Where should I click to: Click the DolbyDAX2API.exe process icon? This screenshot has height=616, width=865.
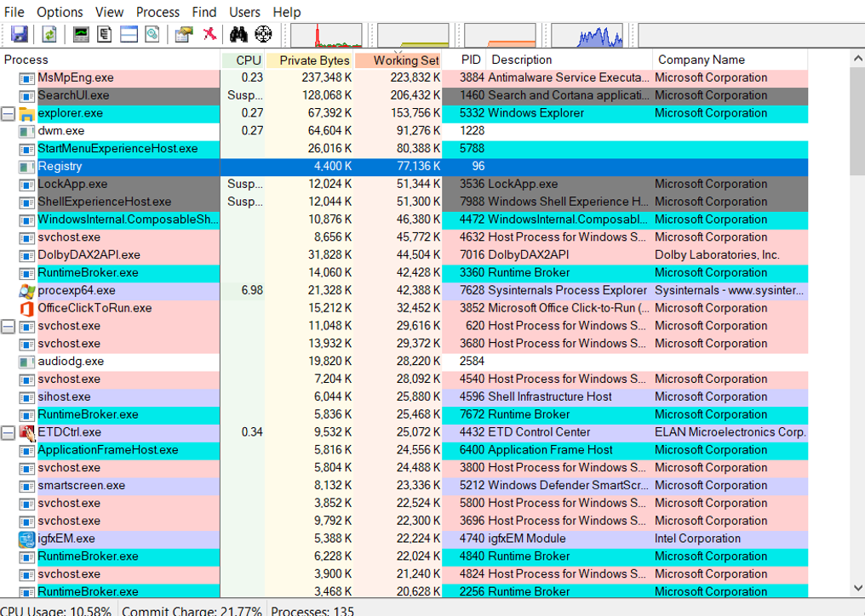(26, 255)
